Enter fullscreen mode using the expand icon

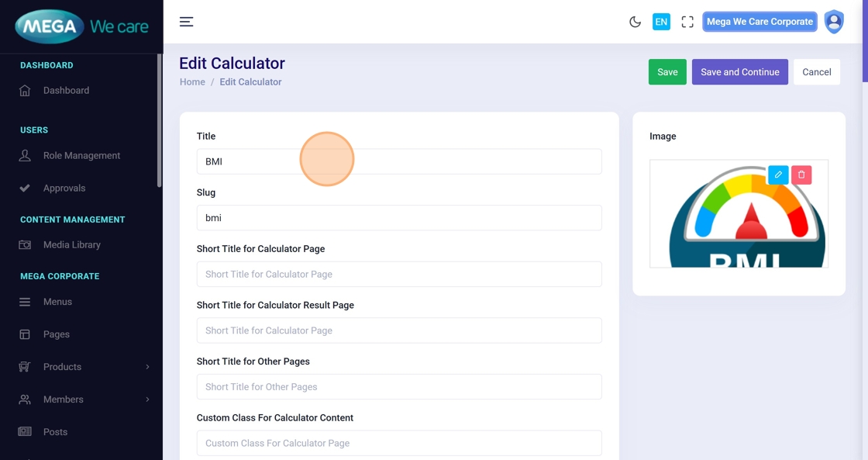pyautogui.click(x=687, y=22)
